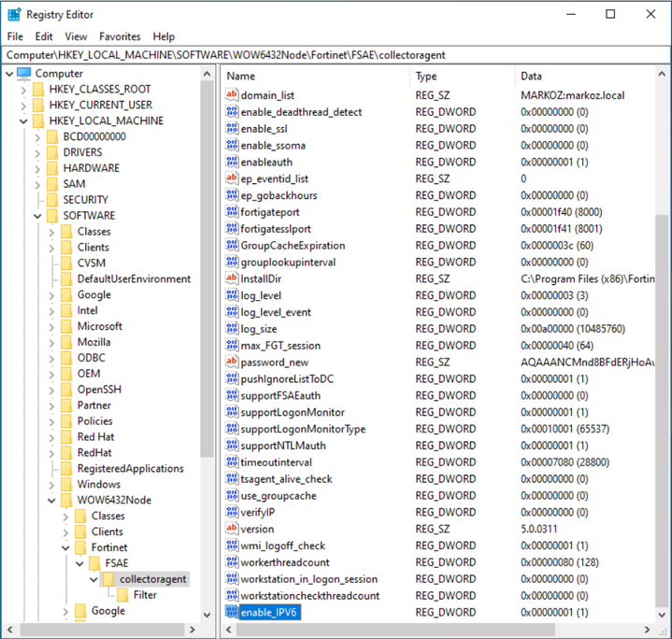Click the OpenSSH folder icon

pos(66,390)
